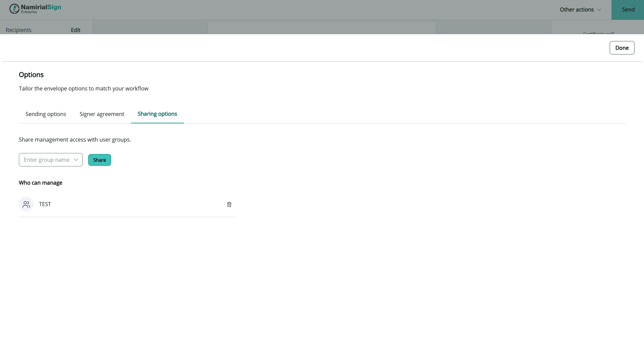Image resolution: width=644 pixels, height=344 pixels.
Task: Click Done to close the options
Action: pos(622,48)
